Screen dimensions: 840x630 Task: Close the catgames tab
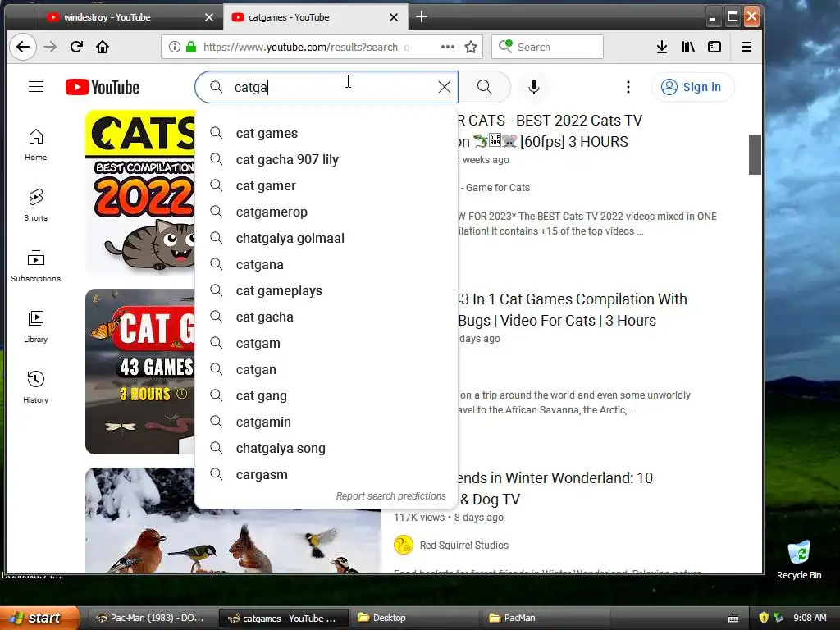(x=394, y=17)
